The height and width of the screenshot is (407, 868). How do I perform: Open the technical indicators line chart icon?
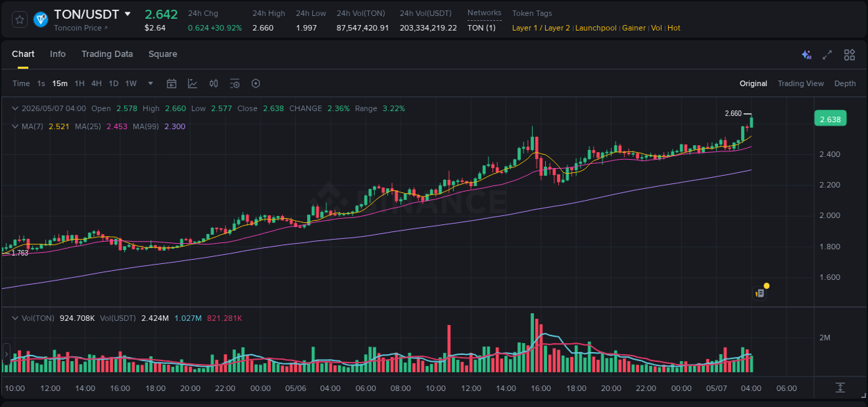pos(192,83)
